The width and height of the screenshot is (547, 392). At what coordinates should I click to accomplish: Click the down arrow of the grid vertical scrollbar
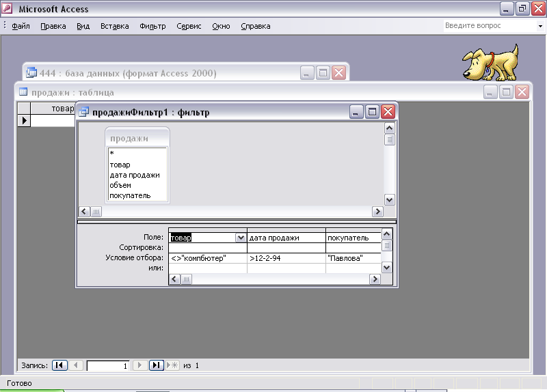coord(386,268)
